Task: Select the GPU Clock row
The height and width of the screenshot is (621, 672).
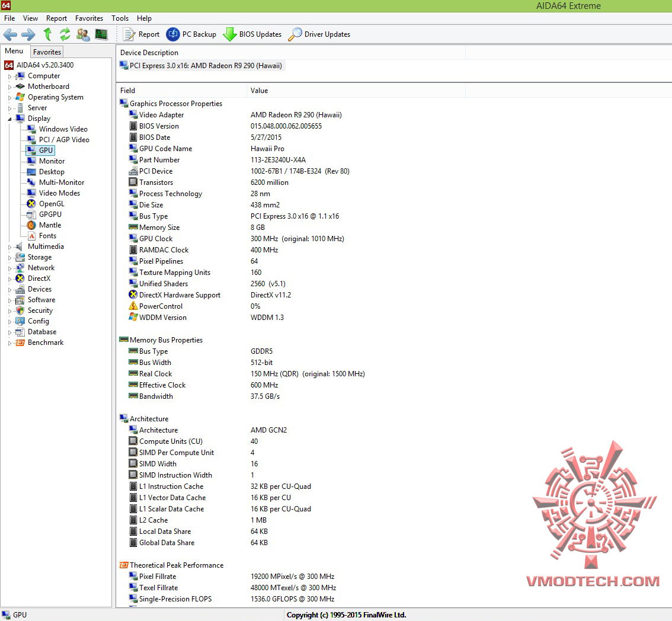Action: pyautogui.click(x=236, y=239)
